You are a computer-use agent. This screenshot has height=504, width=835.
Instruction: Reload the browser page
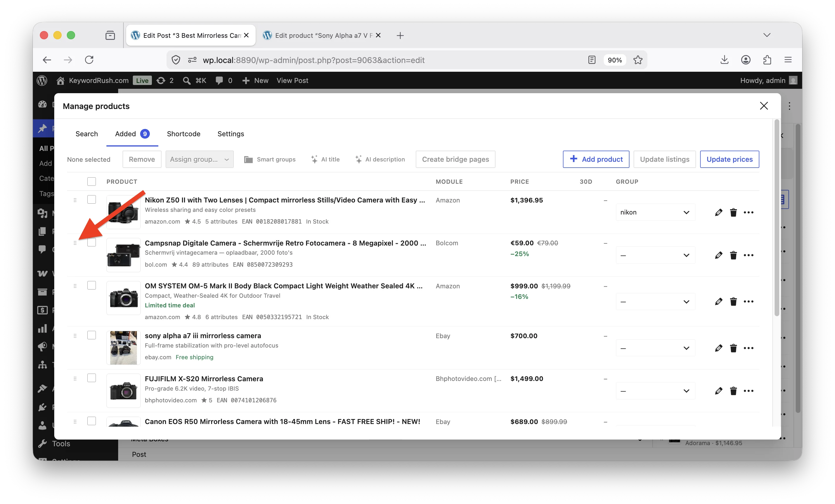click(x=89, y=60)
